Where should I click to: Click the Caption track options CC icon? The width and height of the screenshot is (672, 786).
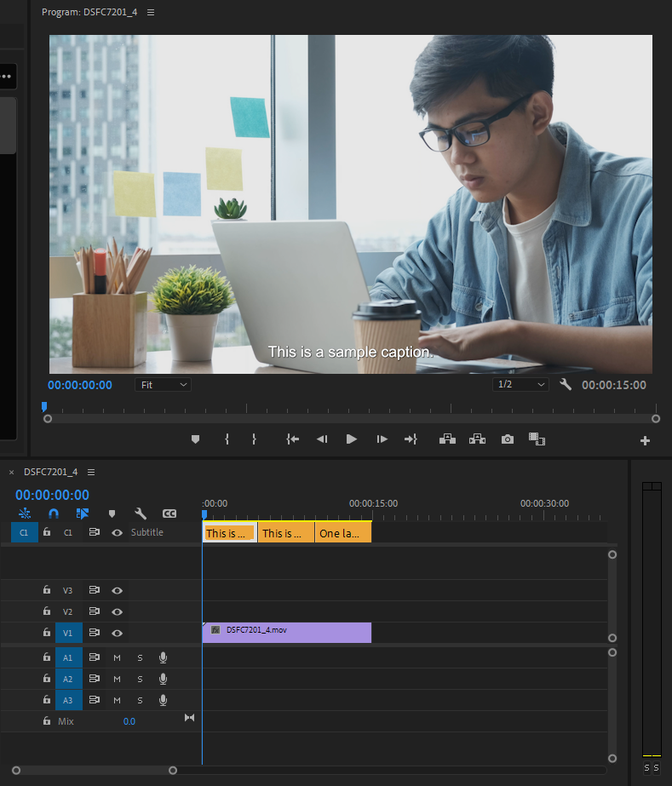tap(169, 513)
